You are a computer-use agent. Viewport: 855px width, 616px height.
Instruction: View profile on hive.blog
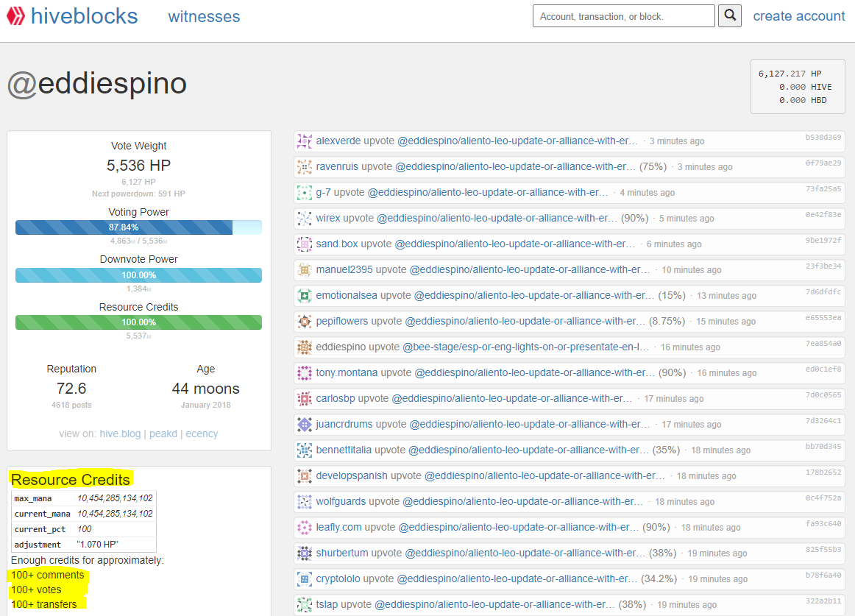(120, 433)
